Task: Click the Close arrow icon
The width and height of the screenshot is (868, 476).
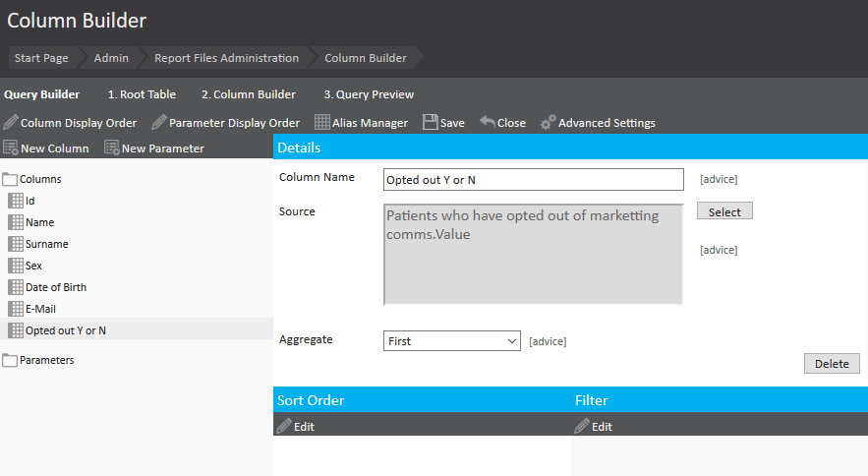Action: click(488, 123)
